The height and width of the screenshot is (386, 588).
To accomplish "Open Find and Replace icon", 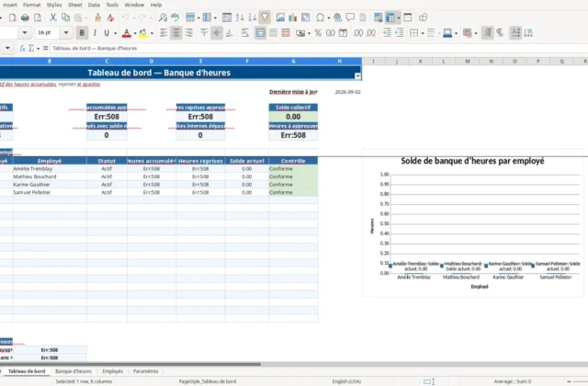I will tap(163, 17).
